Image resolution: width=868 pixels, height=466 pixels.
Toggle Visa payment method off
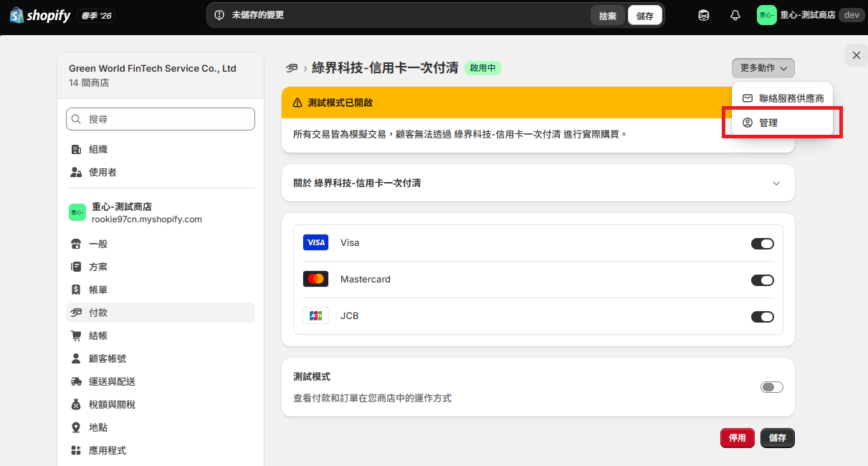[x=763, y=244]
